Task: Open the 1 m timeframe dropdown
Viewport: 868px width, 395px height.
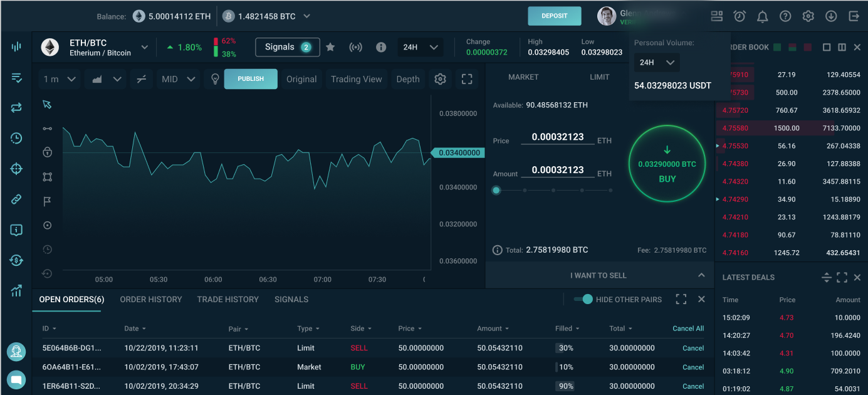Action: [x=60, y=79]
